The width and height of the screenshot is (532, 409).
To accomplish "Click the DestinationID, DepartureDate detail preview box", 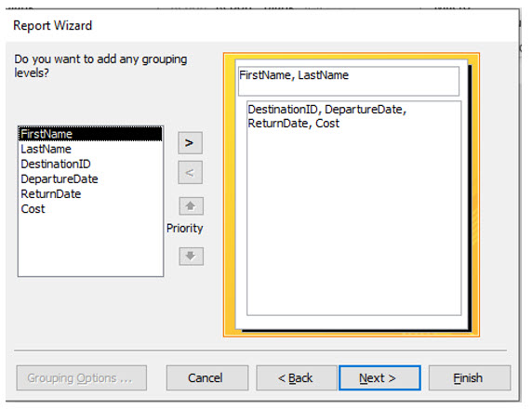I will pos(353,208).
